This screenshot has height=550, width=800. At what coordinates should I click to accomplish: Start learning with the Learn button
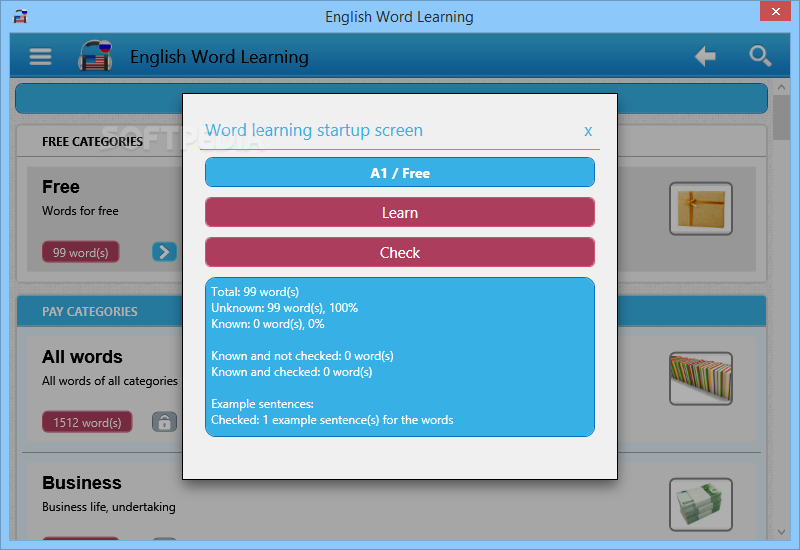[399, 212]
